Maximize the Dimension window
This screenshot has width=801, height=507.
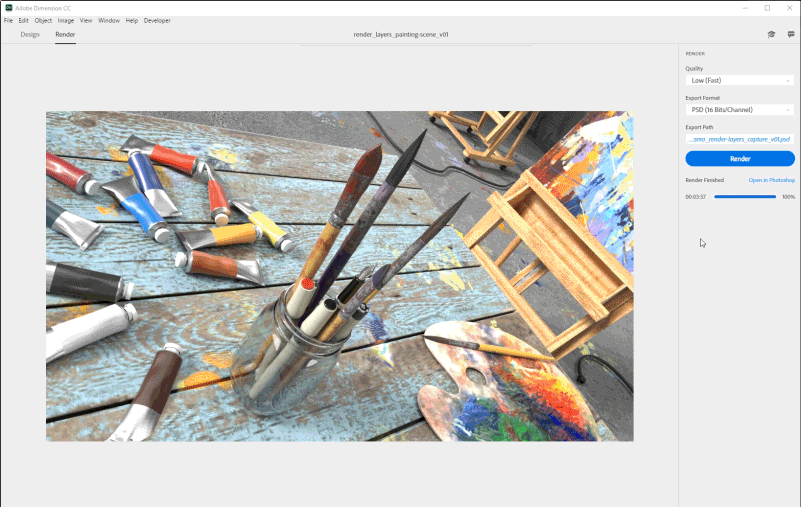[767, 8]
